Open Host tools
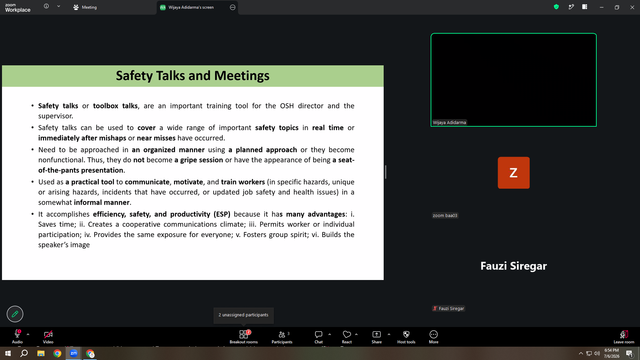 (406, 336)
